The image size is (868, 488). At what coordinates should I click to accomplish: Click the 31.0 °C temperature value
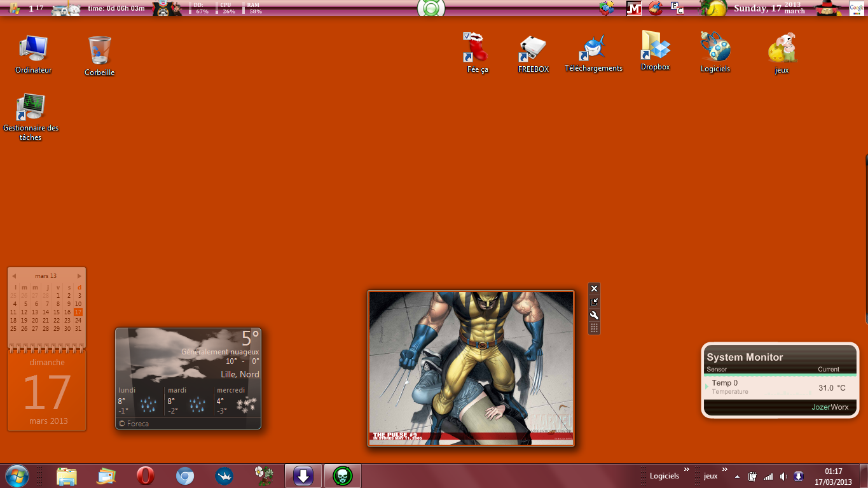pyautogui.click(x=832, y=388)
